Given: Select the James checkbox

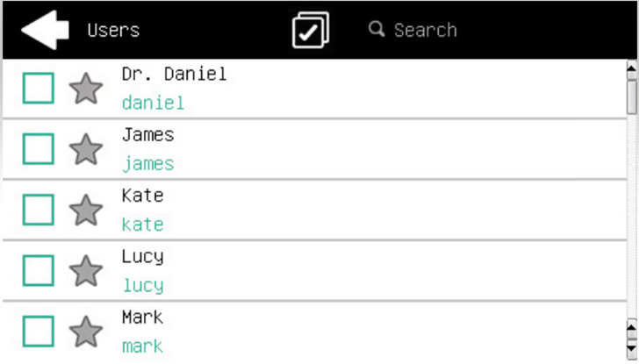Looking at the screenshot, I should pyautogui.click(x=38, y=149).
